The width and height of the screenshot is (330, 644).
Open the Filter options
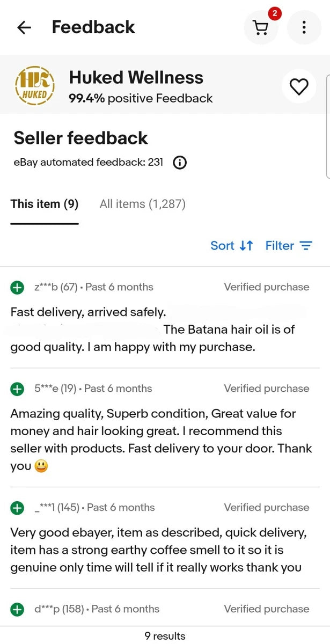(x=289, y=246)
